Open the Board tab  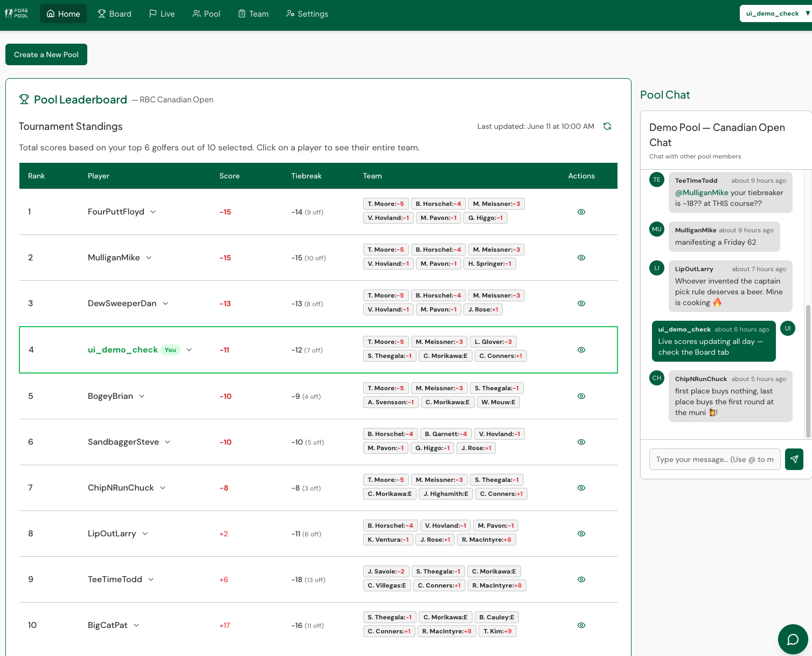click(x=114, y=13)
